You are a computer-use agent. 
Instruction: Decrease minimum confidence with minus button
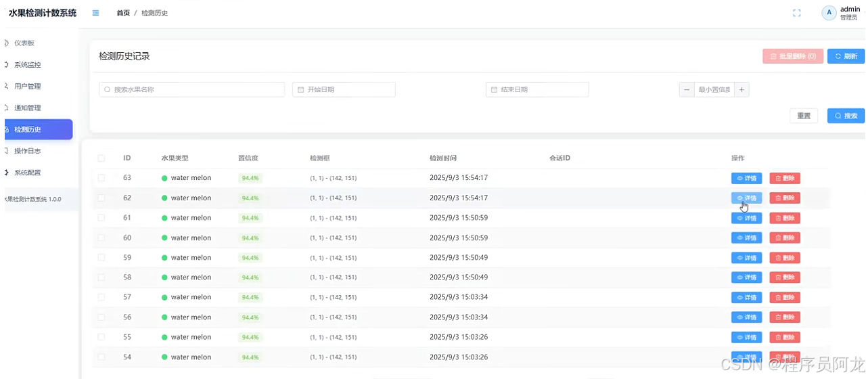pos(687,89)
